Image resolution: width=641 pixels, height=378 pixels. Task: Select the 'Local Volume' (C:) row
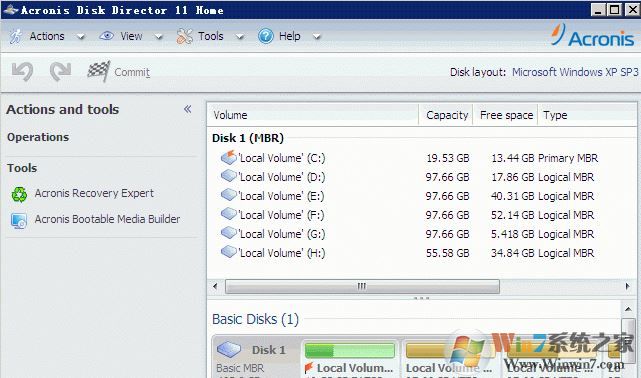tap(421, 158)
